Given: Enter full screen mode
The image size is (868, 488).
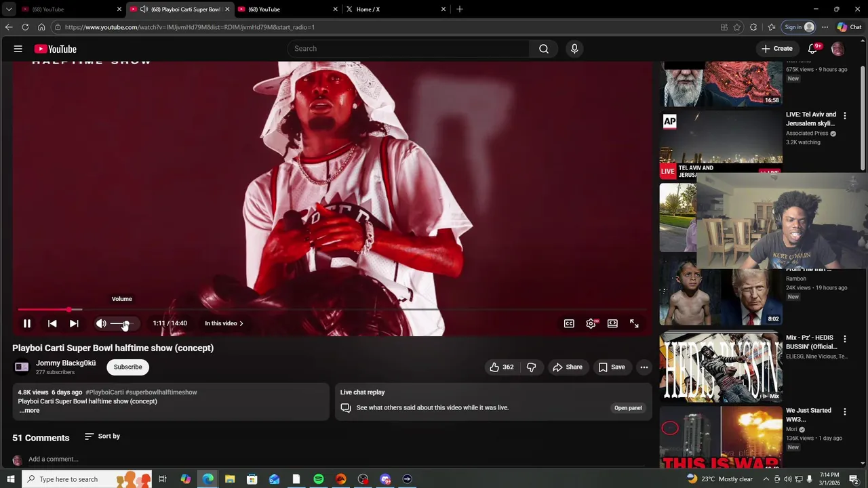Looking at the screenshot, I should (634, 323).
